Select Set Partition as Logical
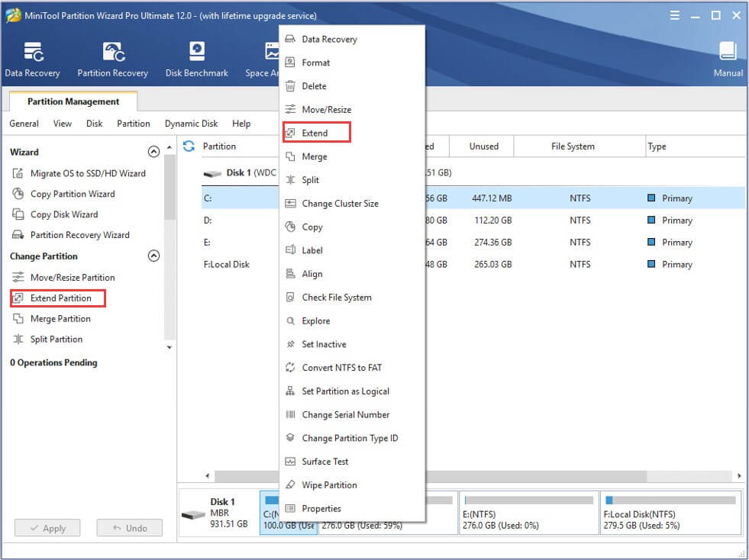The image size is (749, 560). pyautogui.click(x=352, y=391)
